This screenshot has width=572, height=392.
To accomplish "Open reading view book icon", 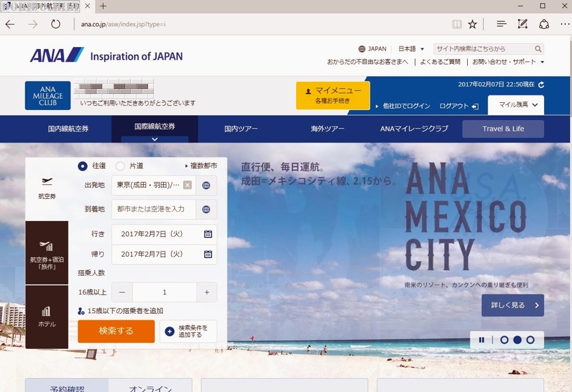I will [457, 24].
